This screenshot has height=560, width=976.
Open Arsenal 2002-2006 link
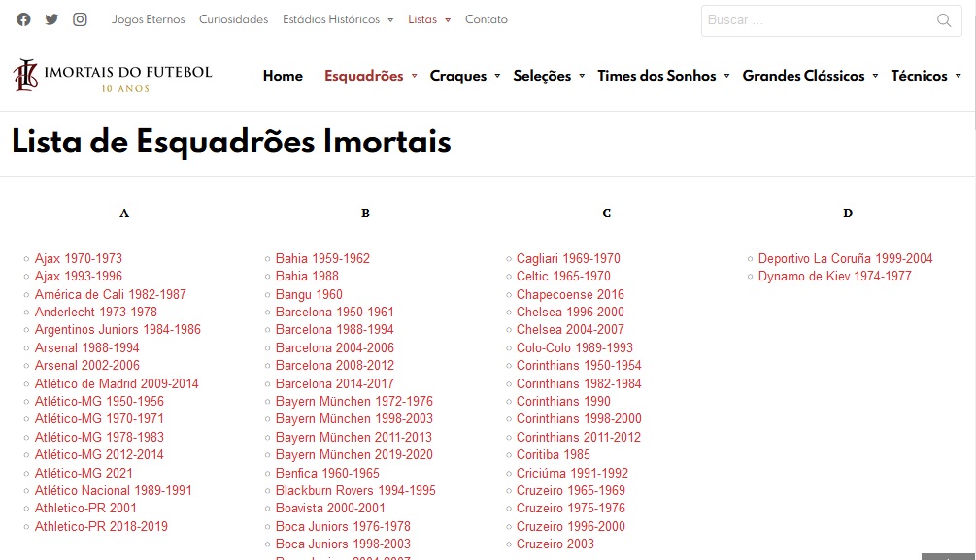click(x=87, y=365)
